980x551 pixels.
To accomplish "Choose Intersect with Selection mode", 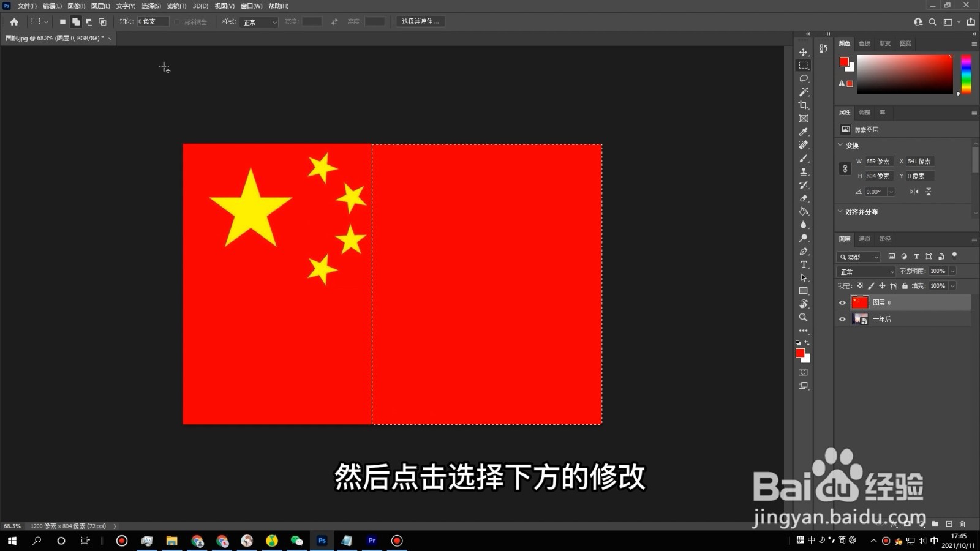I will [x=103, y=22].
